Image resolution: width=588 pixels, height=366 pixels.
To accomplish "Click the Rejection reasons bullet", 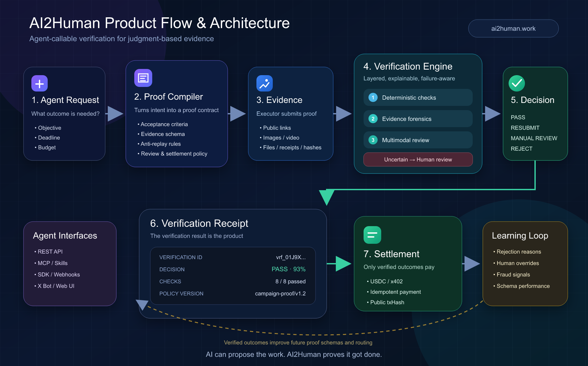I will pos(517,252).
